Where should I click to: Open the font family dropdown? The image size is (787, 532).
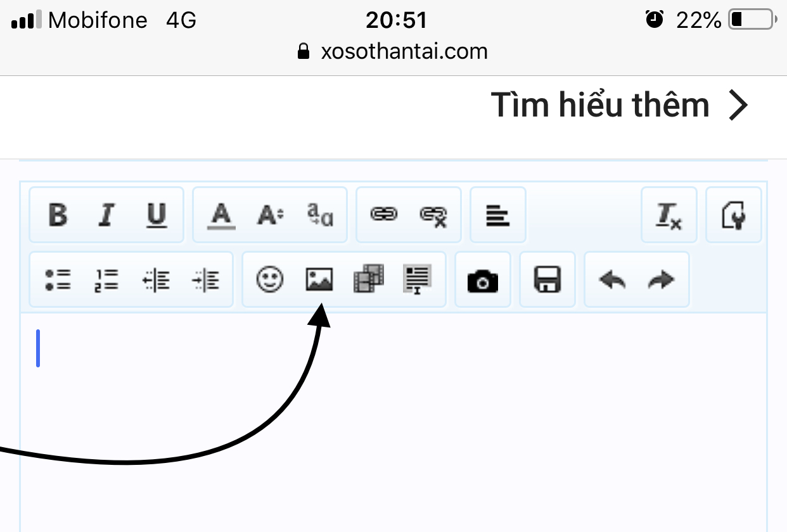[x=320, y=215]
